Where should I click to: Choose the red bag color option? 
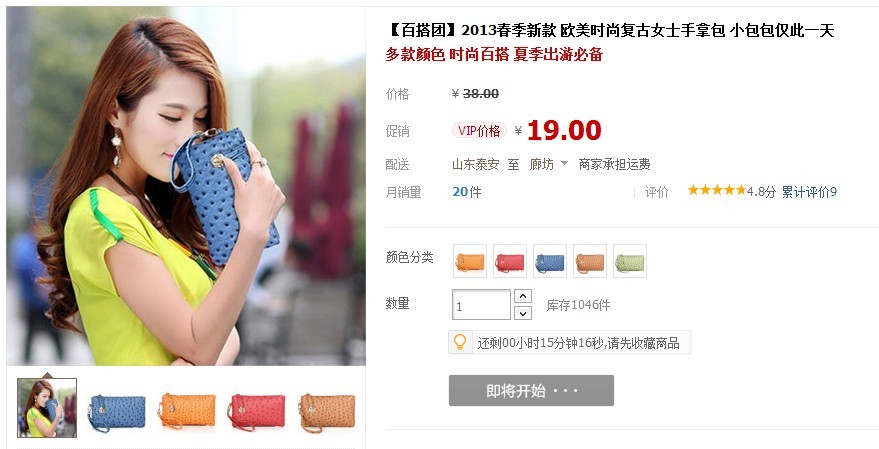click(510, 261)
